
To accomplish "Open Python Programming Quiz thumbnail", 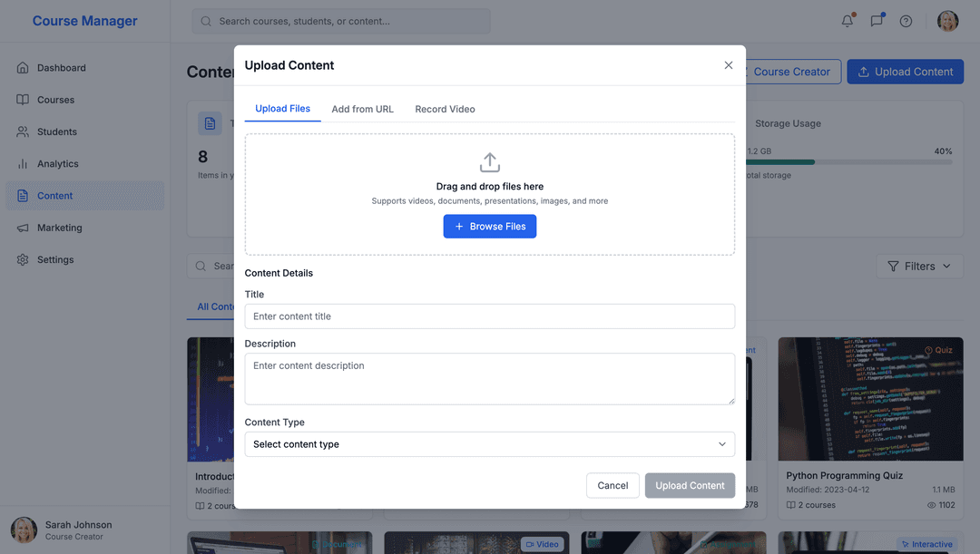I will (870, 399).
